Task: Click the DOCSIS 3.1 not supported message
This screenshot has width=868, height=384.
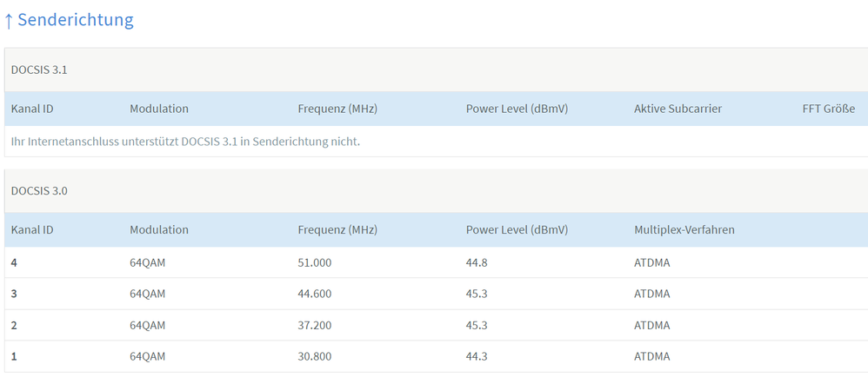Action: (x=185, y=141)
